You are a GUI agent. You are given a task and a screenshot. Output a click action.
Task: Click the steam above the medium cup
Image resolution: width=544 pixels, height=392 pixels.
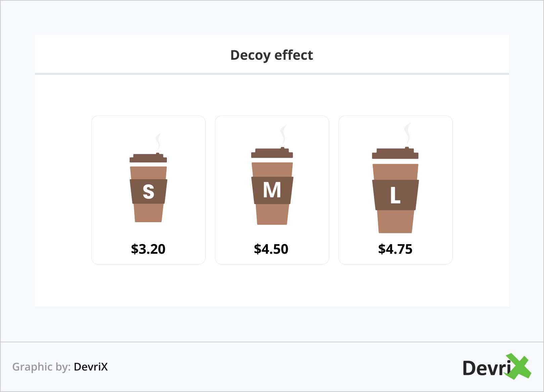283,135
